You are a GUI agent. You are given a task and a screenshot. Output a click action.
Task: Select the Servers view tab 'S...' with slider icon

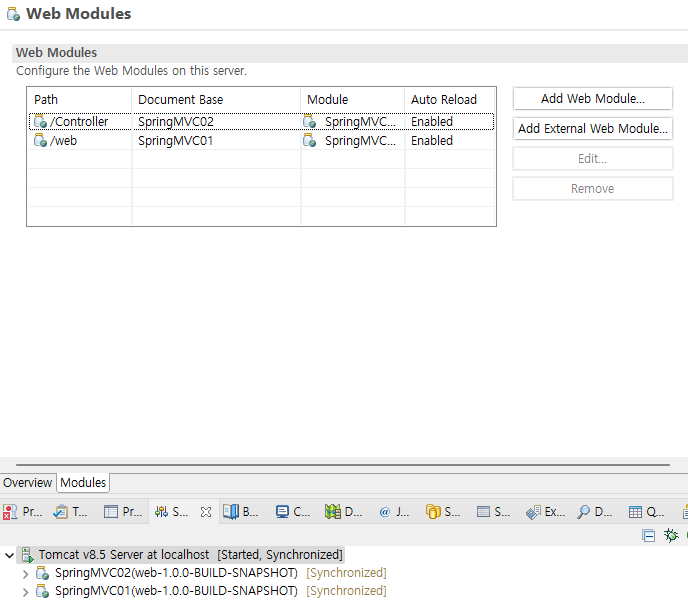[x=172, y=511]
